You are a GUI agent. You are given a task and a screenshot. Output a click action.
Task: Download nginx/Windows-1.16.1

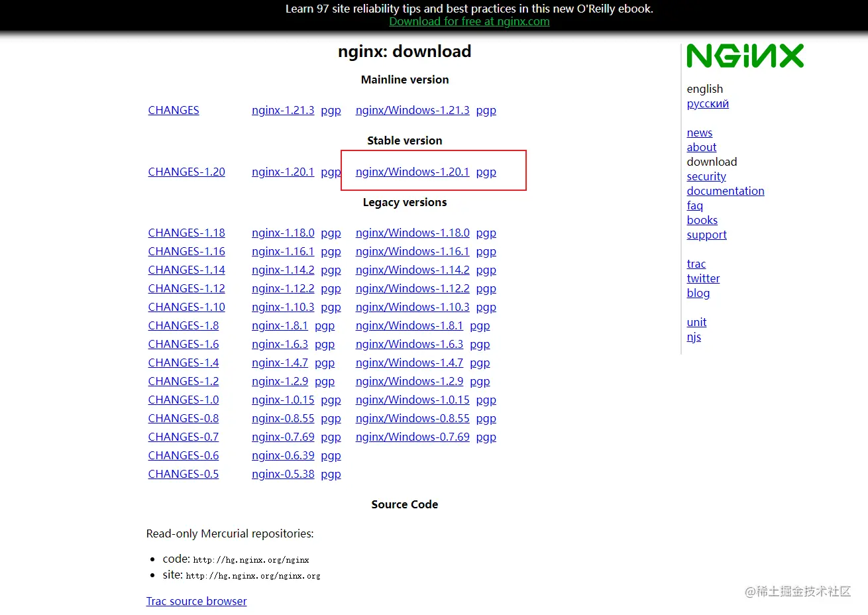point(412,251)
